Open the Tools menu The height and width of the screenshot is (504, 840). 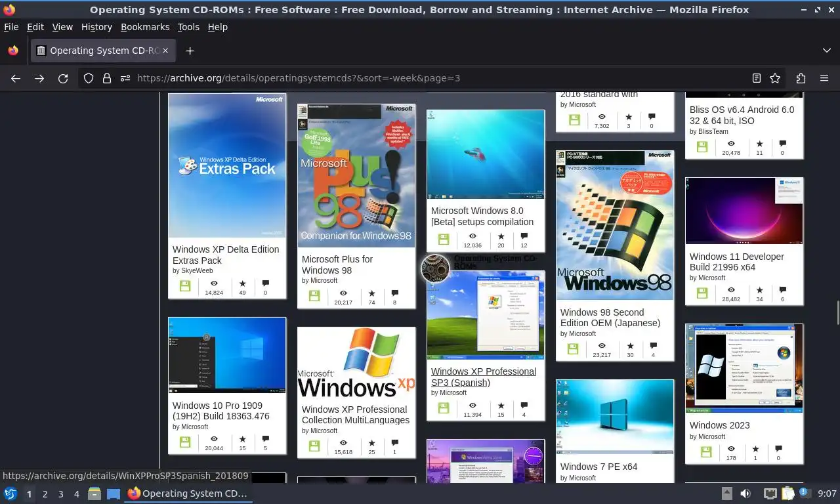pyautogui.click(x=188, y=27)
